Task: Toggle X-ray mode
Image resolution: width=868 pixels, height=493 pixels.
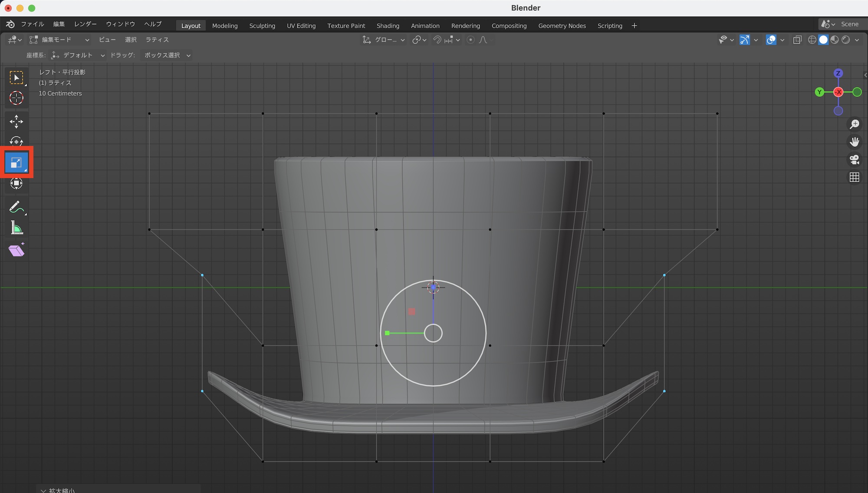Action: (x=797, y=40)
